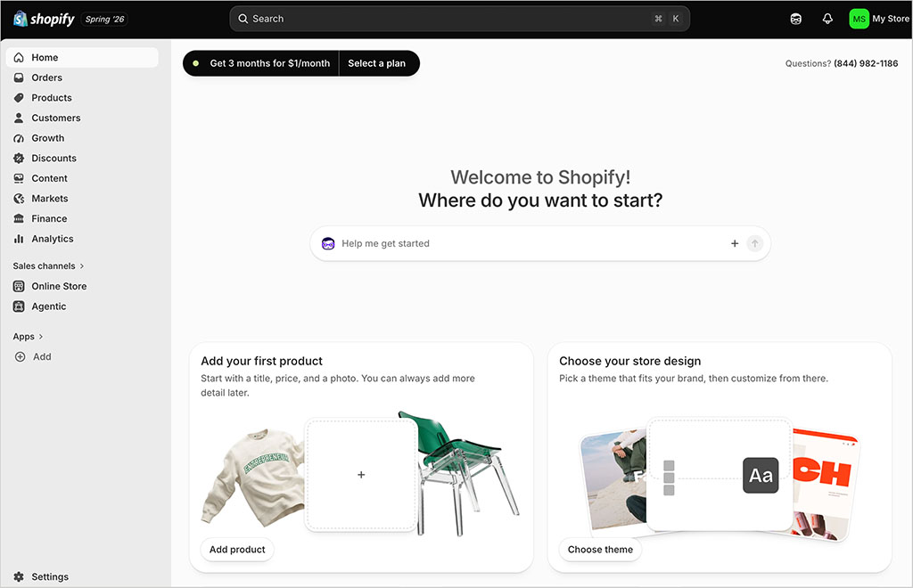Click the search magnifier icon

(243, 19)
